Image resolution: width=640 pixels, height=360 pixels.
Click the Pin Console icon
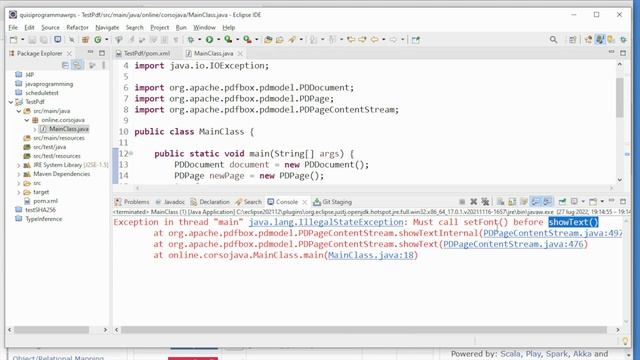pyautogui.click(x=562, y=202)
